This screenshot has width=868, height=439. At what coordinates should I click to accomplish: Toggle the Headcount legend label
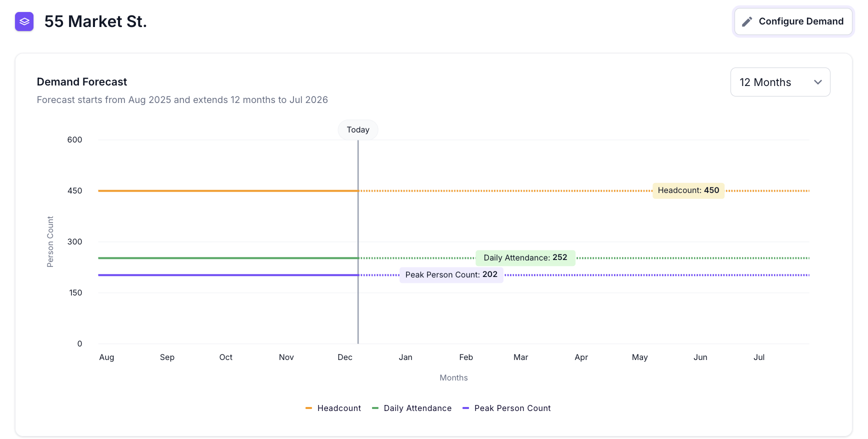tap(339, 408)
